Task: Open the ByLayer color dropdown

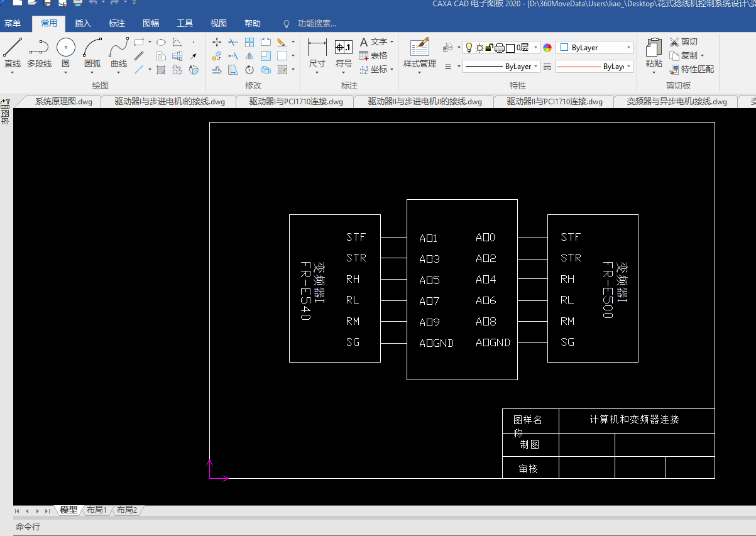Action: coord(594,48)
